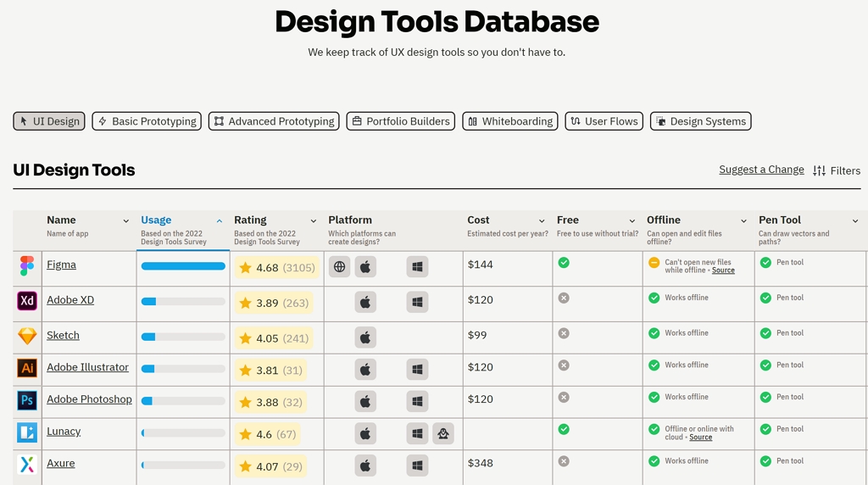This screenshot has height=485, width=868.
Task: Open the Figma tool link
Action: 61,265
